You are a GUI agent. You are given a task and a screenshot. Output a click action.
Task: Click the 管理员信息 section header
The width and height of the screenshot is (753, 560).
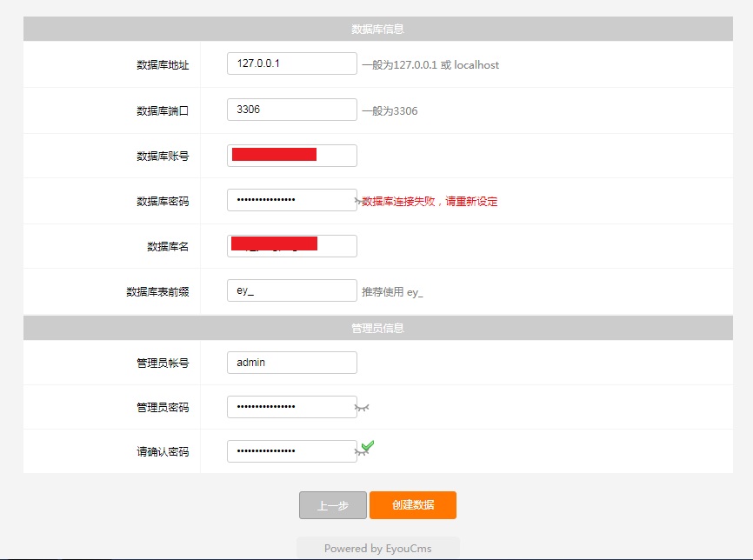[x=378, y=328]
